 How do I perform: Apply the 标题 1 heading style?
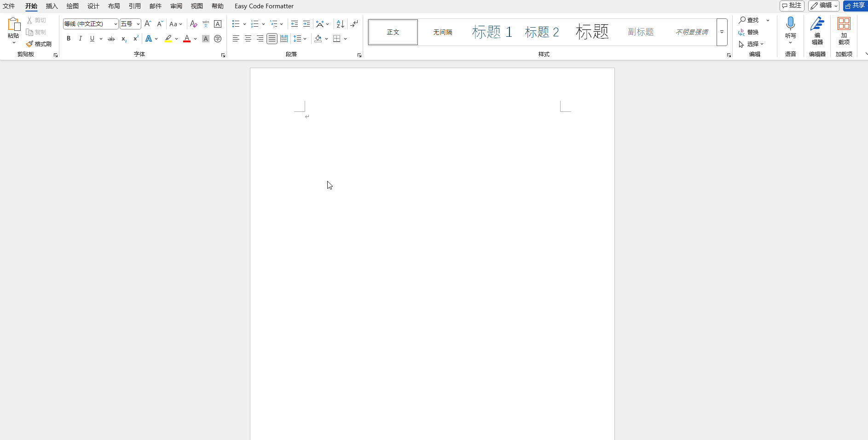[x=492, y=32]
